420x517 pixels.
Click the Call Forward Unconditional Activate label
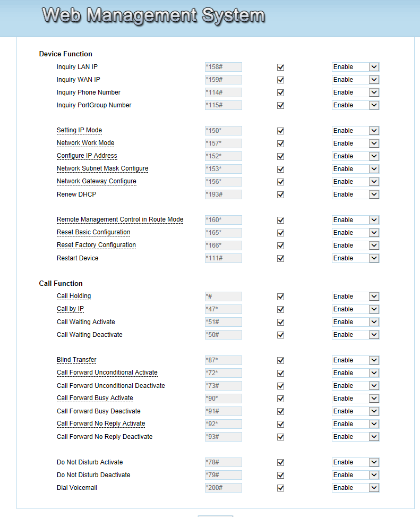point(107,373)
